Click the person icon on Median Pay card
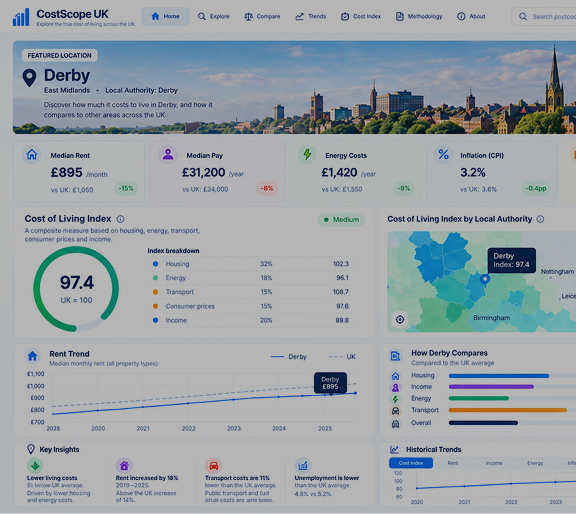 pos(168,154)
